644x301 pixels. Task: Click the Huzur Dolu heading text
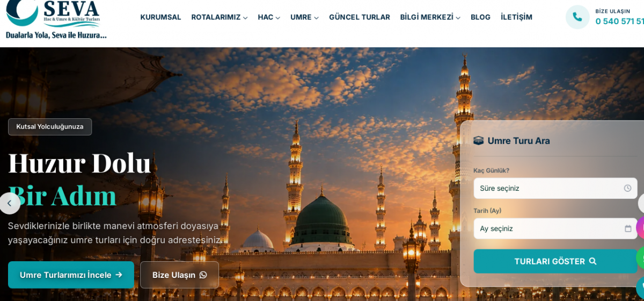tap(79, 163)
